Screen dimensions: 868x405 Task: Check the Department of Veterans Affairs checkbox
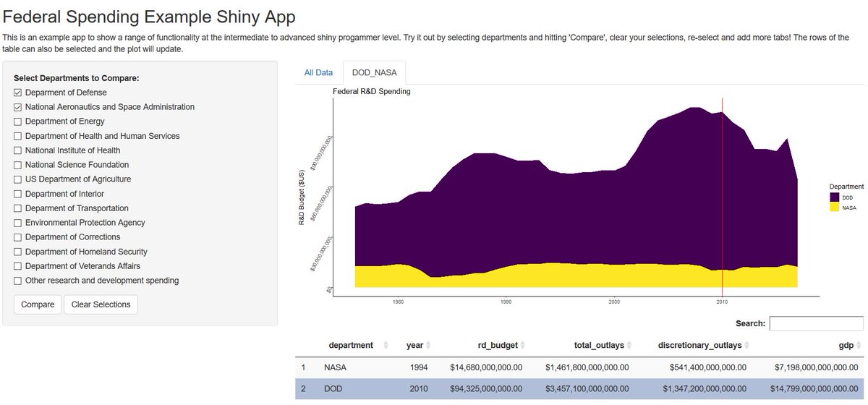coord(18,266)
